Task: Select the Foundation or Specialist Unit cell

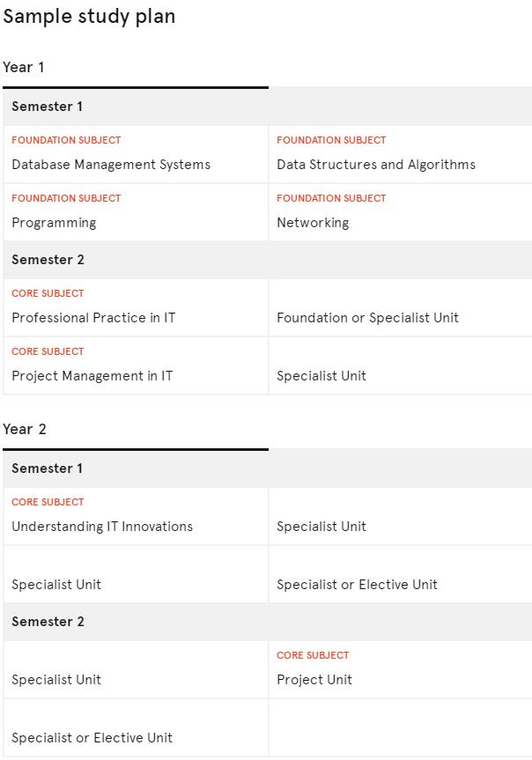Action: (x=367, y=318)
